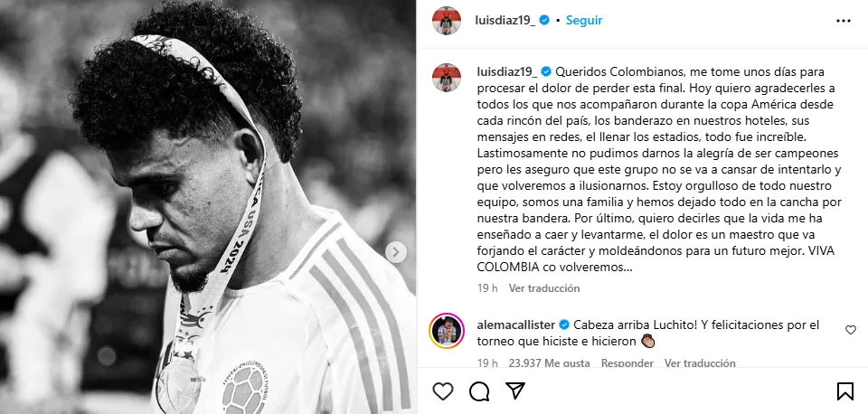The width and height of the screenshot is (868, 414).
Task: Save the post with the bookmark icon
Action: click(844, 391)
